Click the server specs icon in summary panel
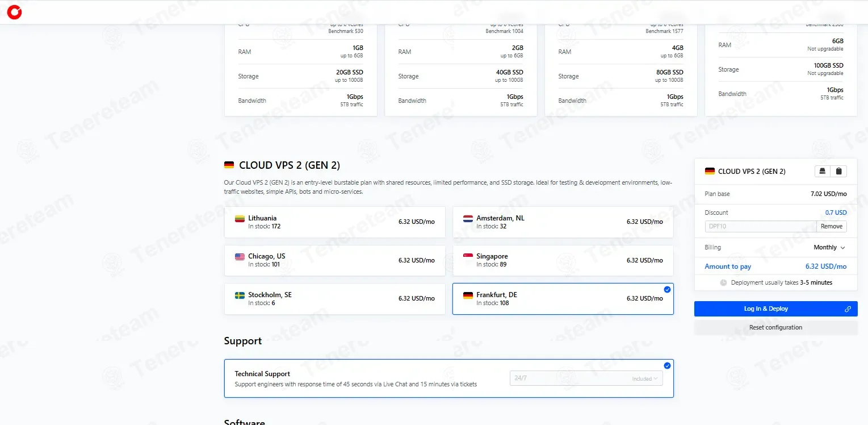 coord(822,171)
